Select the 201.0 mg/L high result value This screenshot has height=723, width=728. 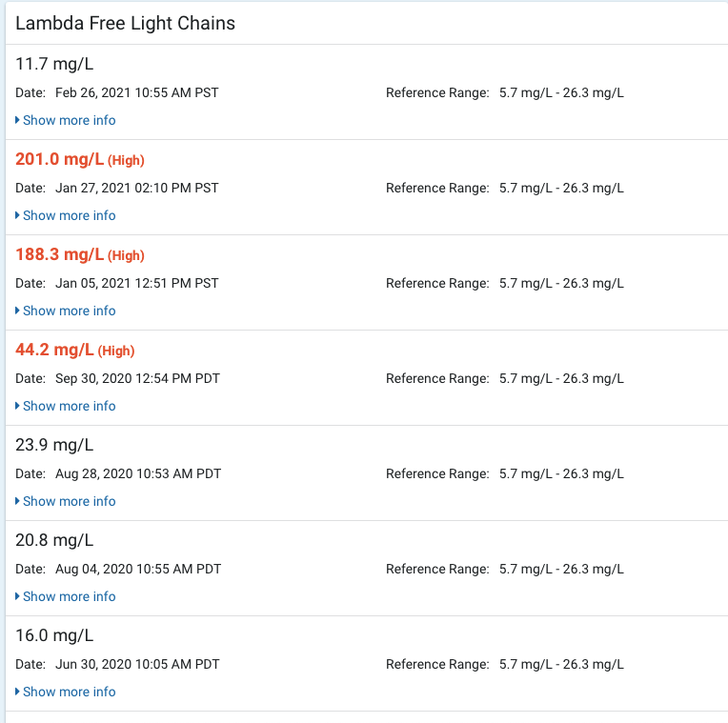pyautogui.click(x=60, y=159)
